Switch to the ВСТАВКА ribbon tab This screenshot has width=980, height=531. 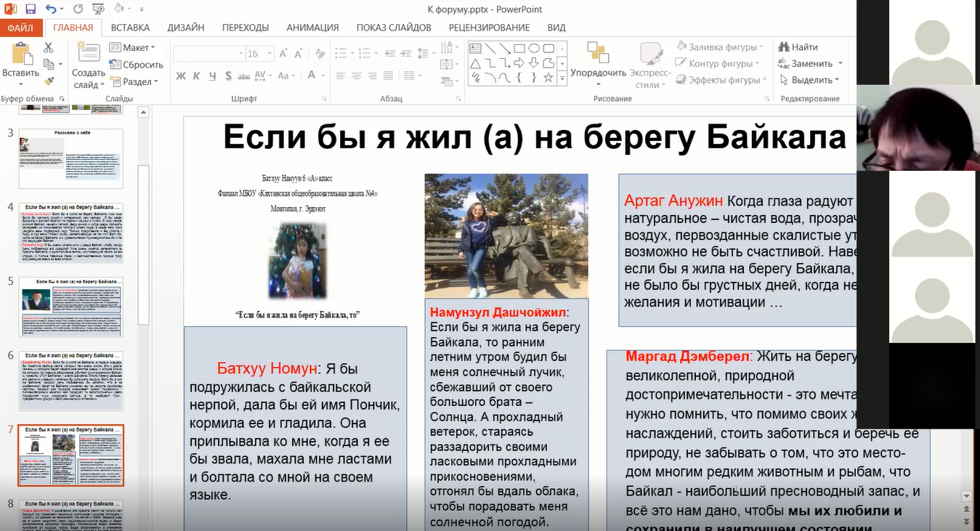click(130, 28)
